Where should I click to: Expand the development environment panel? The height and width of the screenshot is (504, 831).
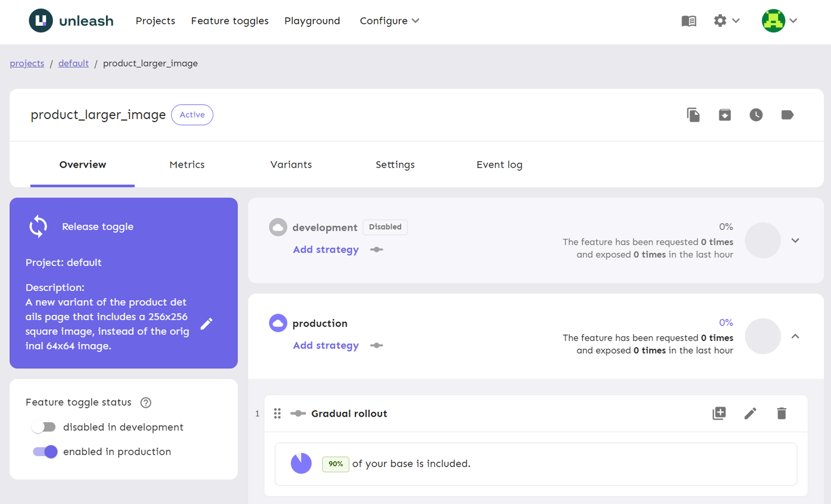(795, 241)
